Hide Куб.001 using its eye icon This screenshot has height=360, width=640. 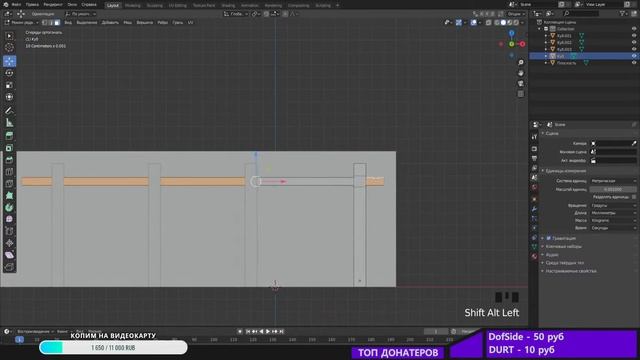[x=634, y=36]
